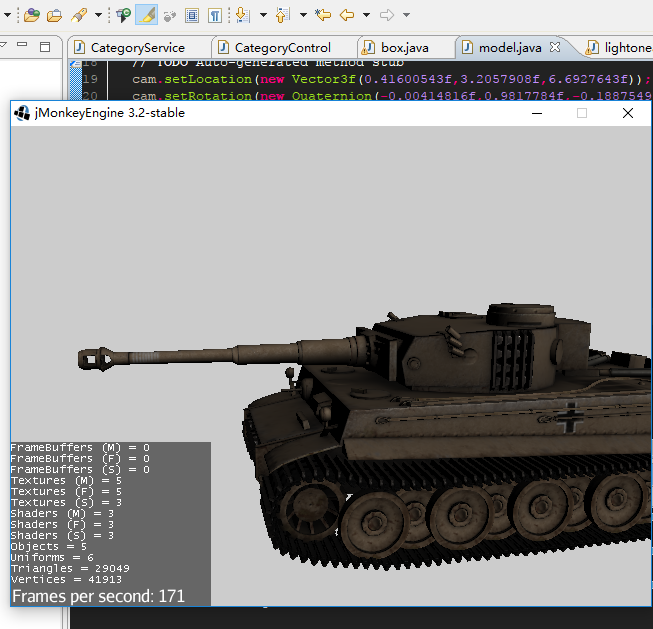Minimize the left side panel
The height and width of the screenshot is (629, 653).
[x=22, y=44]
